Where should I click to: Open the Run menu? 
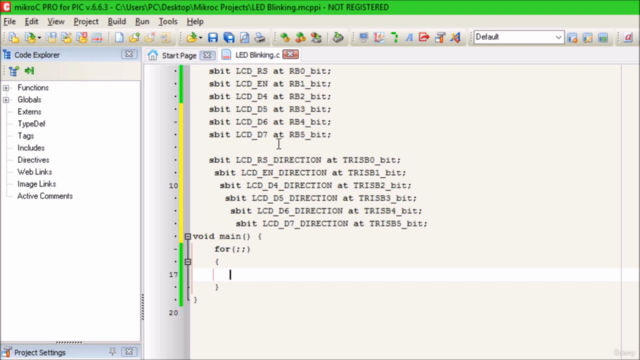142,22
